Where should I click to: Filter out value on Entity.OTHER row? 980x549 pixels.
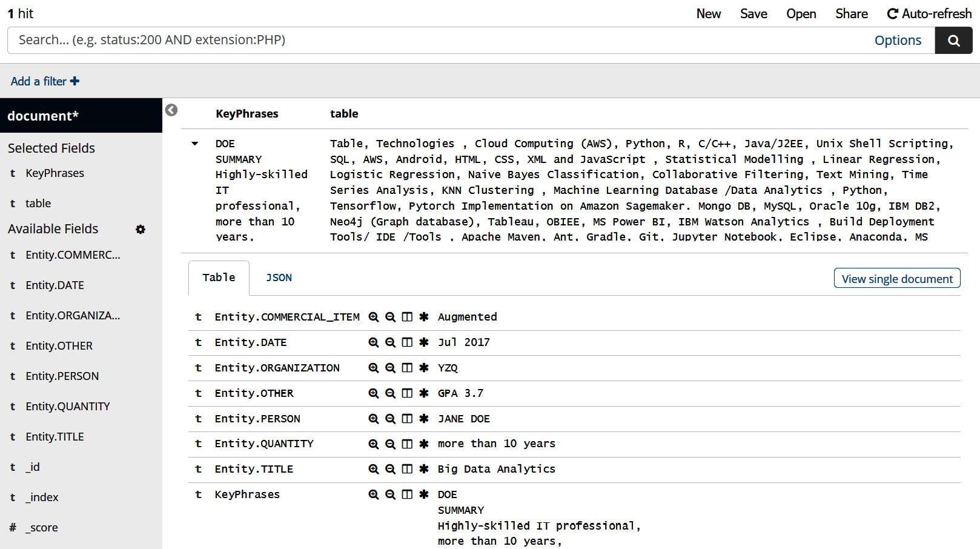coord(391,393)
